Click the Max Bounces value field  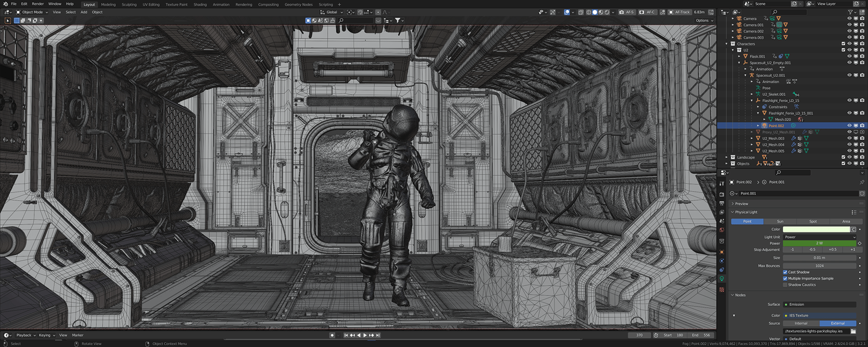click(x=819, y=266)
